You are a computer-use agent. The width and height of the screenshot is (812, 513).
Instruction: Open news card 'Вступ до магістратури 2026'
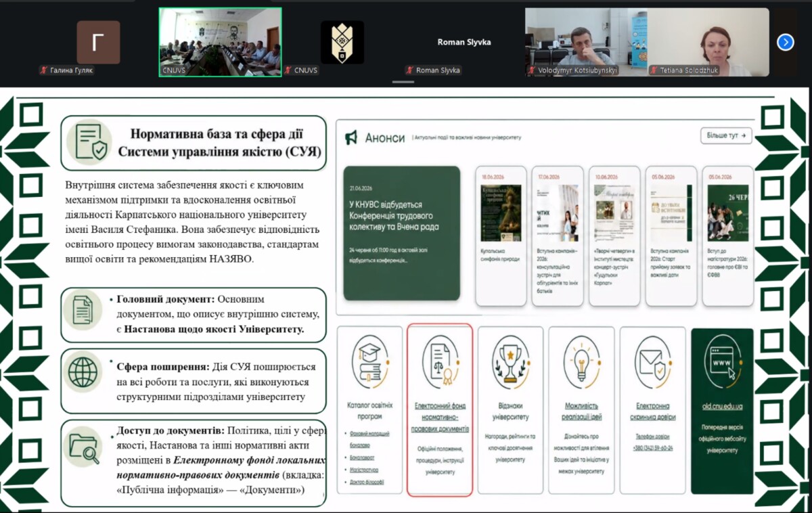point(728,236)
